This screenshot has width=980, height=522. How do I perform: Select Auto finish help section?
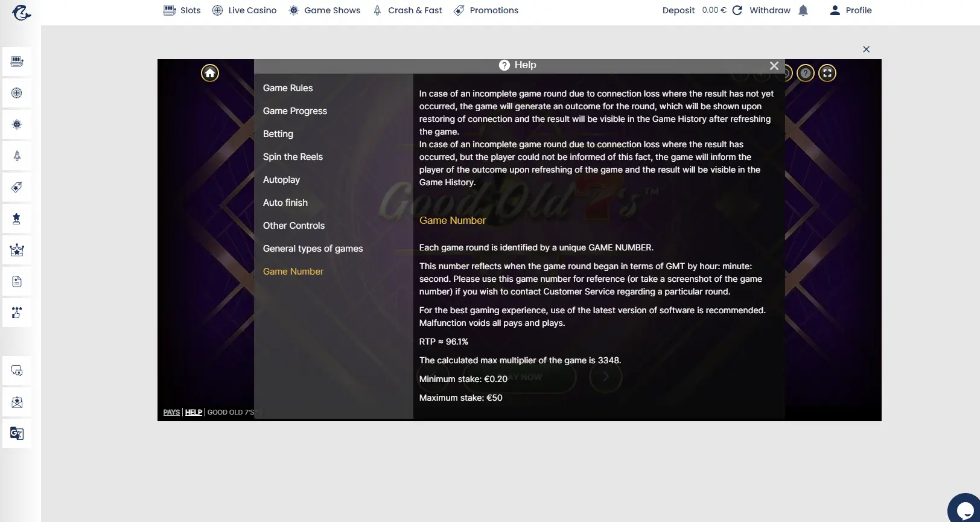point(285,203)
